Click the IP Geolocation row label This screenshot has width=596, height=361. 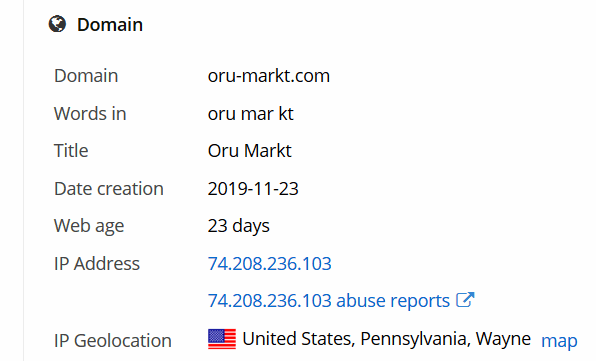click(x=113, y=340)
